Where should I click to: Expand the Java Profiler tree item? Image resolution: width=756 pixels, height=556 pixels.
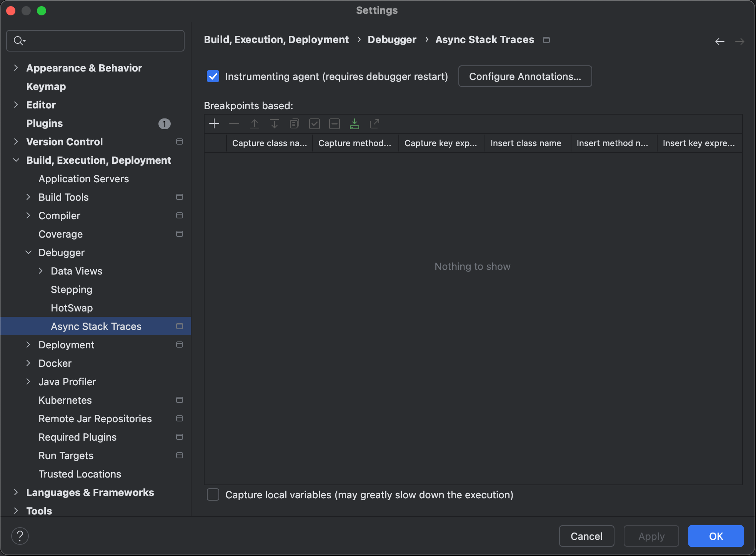[x=28, y=381]
